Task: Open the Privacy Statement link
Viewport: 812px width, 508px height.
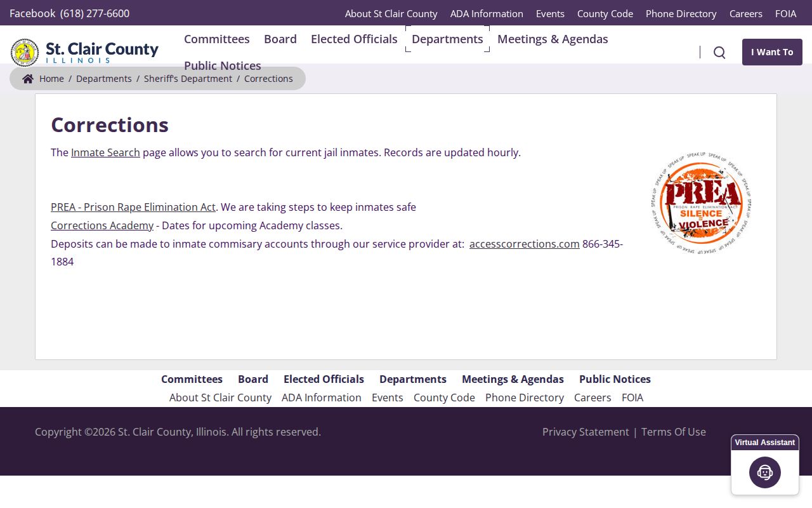Action: pyautogui.click(x=586, y=432)
